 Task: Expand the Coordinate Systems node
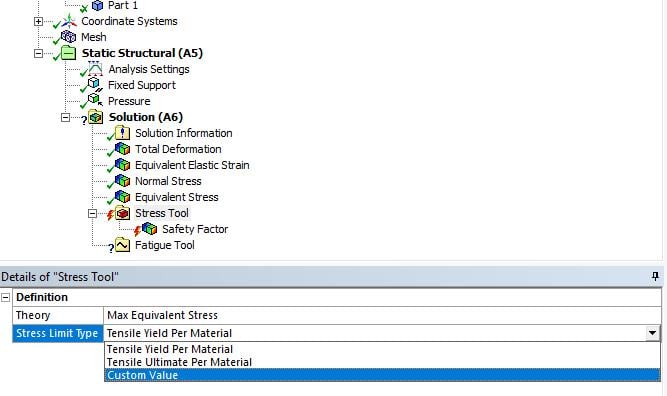point(38,21)
